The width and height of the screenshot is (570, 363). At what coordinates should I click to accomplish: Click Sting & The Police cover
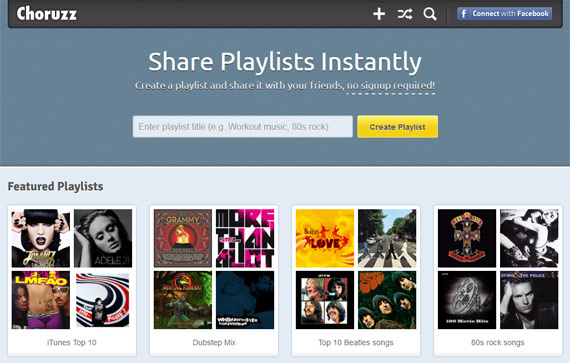point(529,300)
